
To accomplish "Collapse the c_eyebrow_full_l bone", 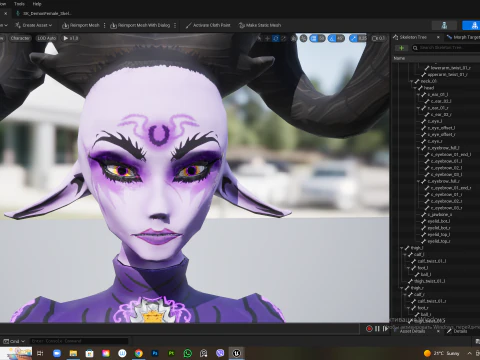I will [419, 148].
